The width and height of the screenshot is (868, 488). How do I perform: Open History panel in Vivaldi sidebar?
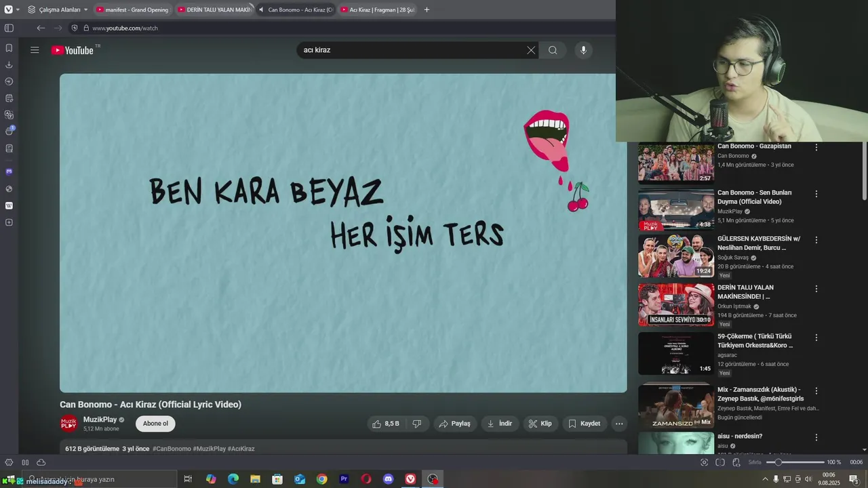coord(9,81)
